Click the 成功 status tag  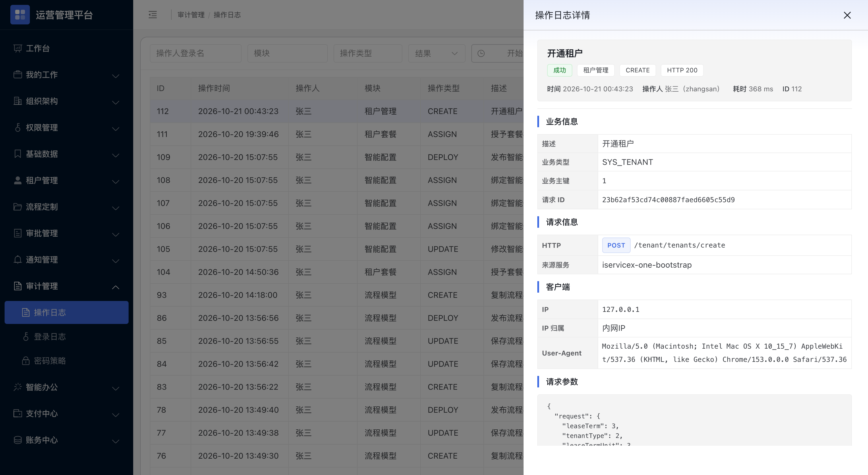coord(559,70)
